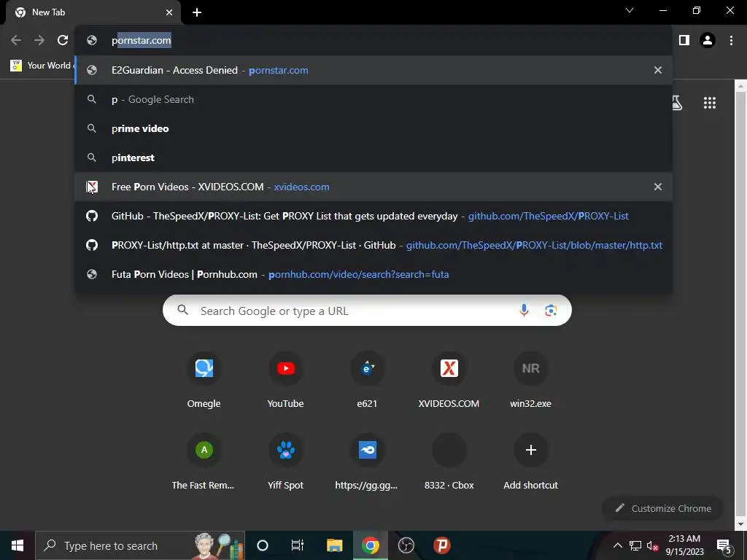The image size is (747, 560).
Task: Close the New Tab tab
Action: click(169, 13)
